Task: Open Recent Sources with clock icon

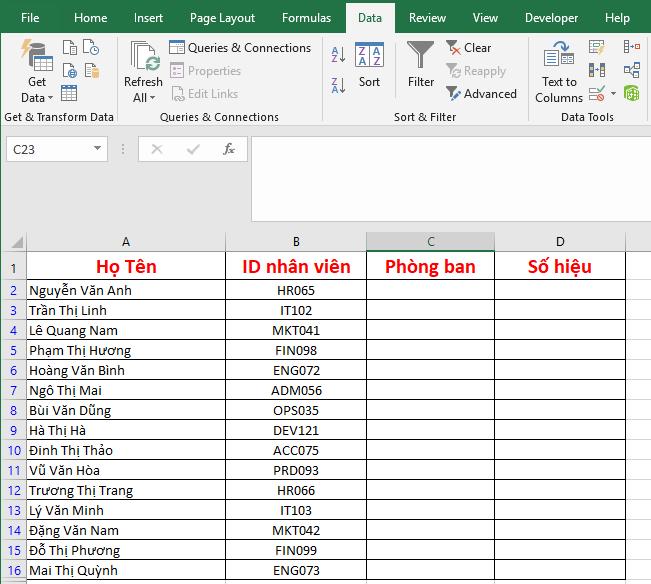Action: (91, 48)
